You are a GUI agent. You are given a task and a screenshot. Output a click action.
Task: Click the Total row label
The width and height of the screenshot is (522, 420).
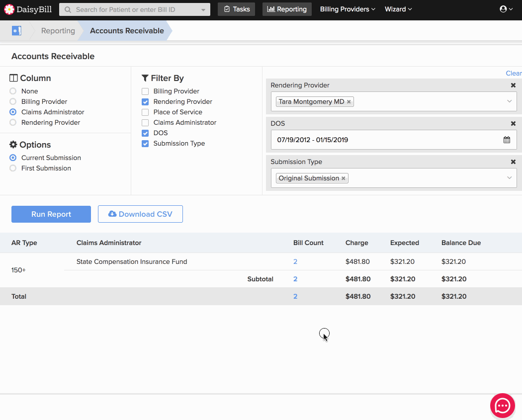tap(19, 296)
